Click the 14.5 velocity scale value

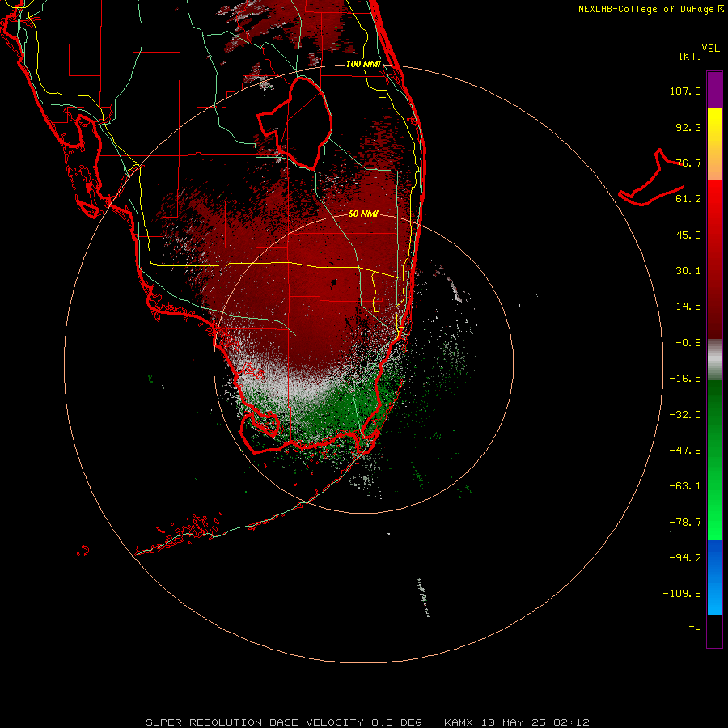688,307
